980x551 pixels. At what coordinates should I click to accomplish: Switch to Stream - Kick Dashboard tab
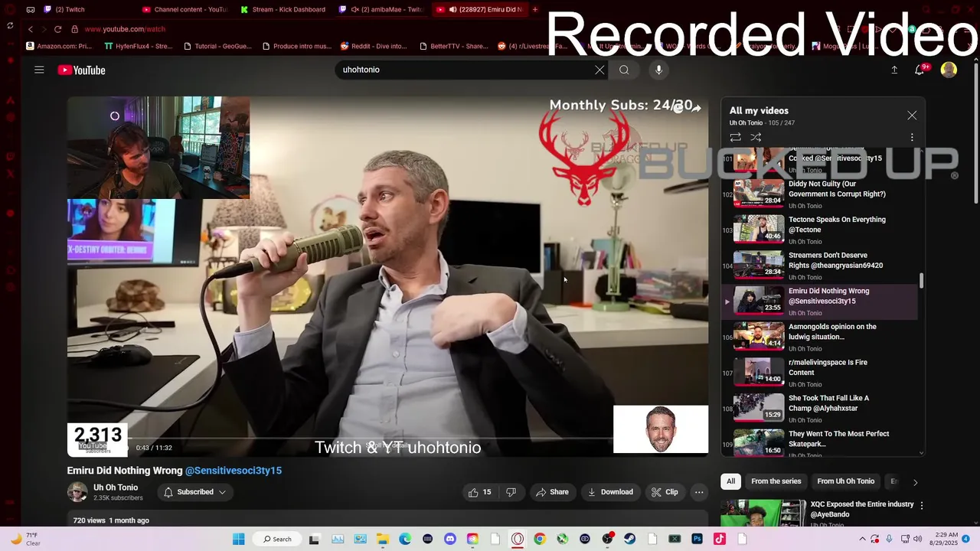(x=282, y=9)
